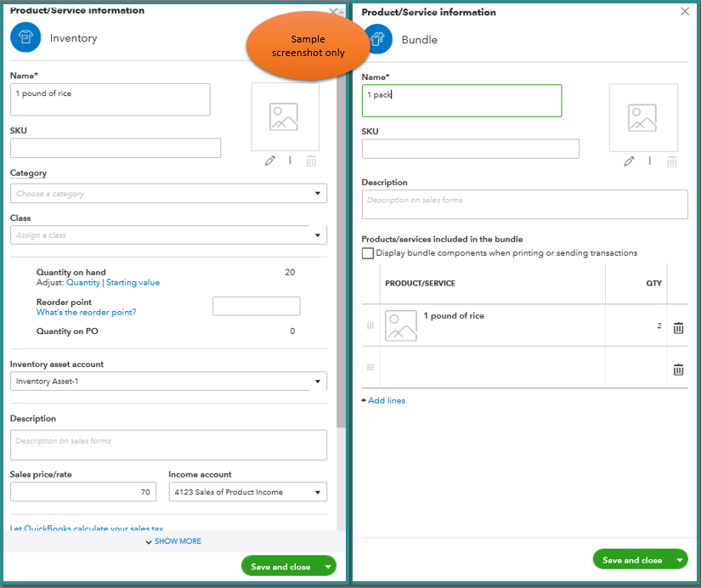701x588 pixels.
Task: Open Save and close arrow in Inventory panel
Action: (x=328, y=567)
